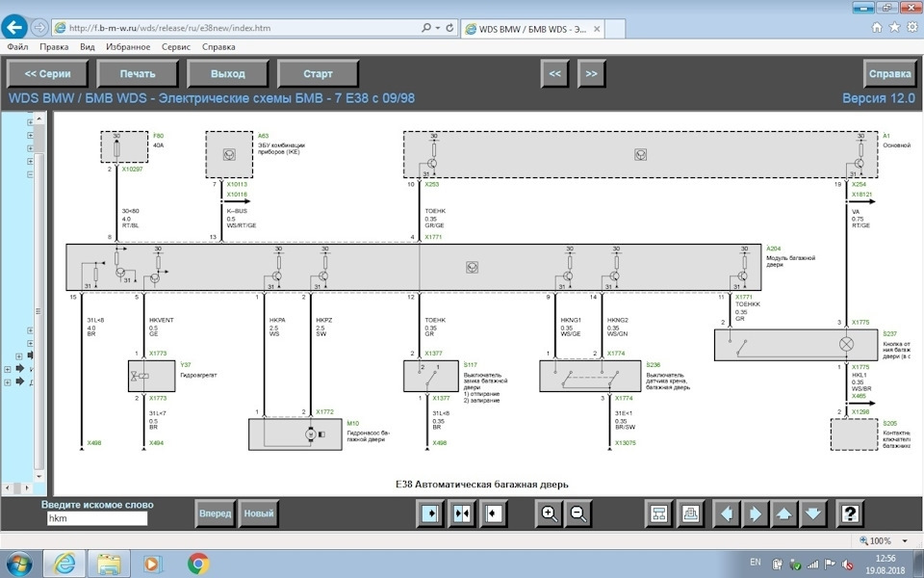Click tree panel vertical scrollbar up arrow
The height and width of the screenshot is (578, 924).
tap(39, 118)
